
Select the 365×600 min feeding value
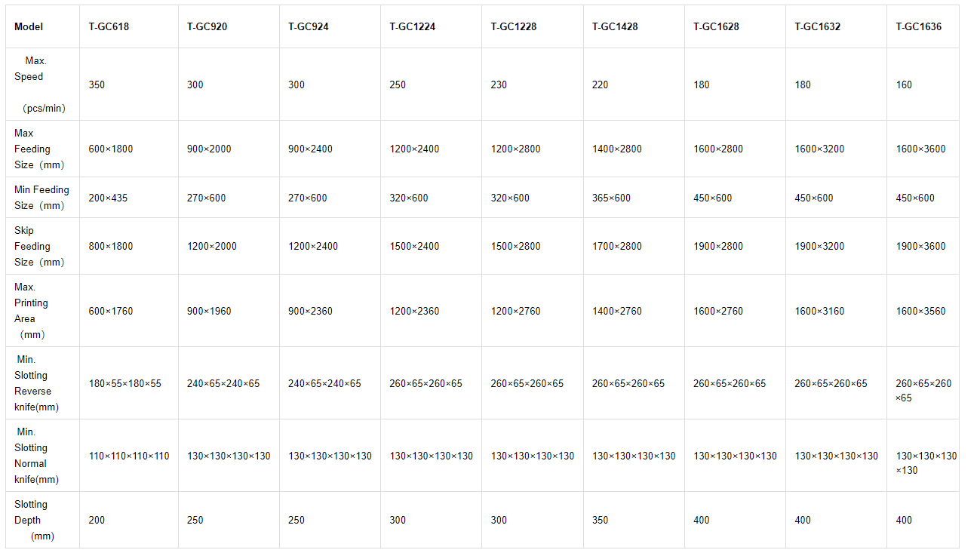[x=611, y=198]
